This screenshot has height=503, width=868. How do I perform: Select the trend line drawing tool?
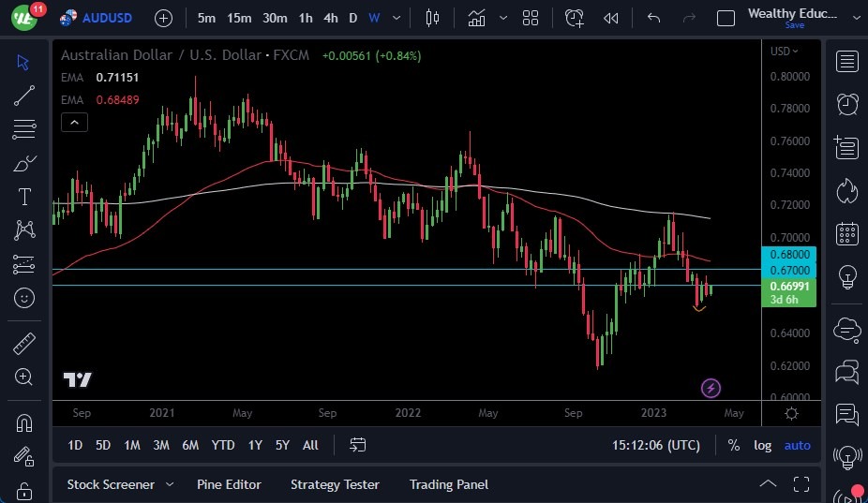coord(24,95)
